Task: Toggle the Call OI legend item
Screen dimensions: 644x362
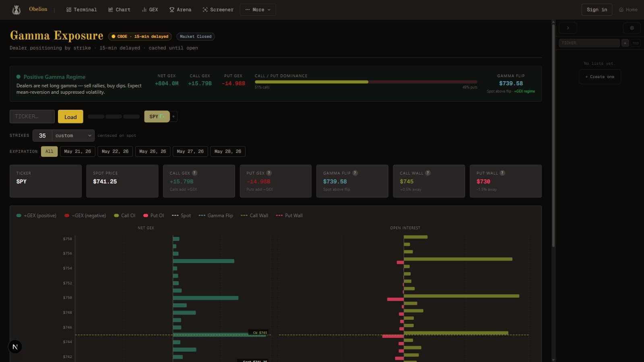Action: click(125, 216)
